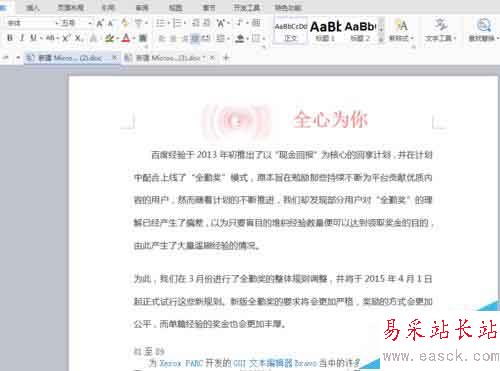Add a new document tab
Image resolution: width=500 pixels, height=371 pixels.
tap(226, 58)
